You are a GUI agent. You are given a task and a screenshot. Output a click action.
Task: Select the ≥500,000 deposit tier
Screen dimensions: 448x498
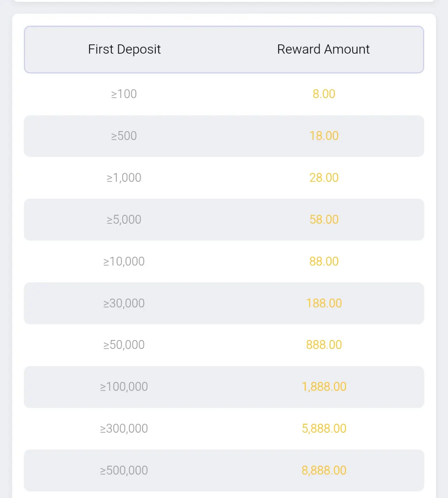point(124,470)
